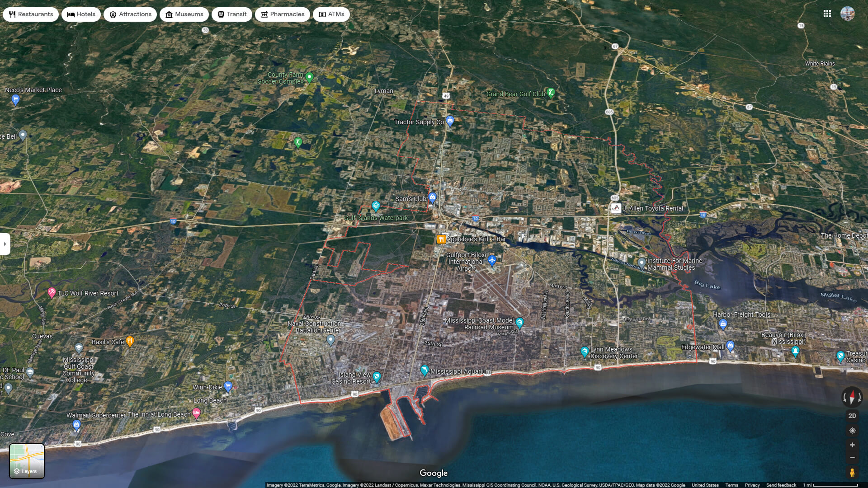The width and height of the screenshot is (868, 488).
Task: Open the Layers preview tile
Action: click(27, 461)
